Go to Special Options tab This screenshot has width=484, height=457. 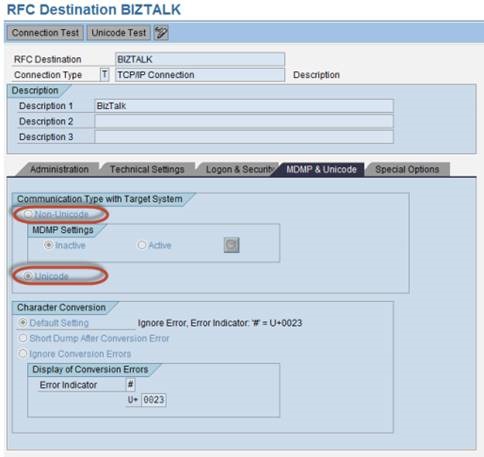point(407,169)
